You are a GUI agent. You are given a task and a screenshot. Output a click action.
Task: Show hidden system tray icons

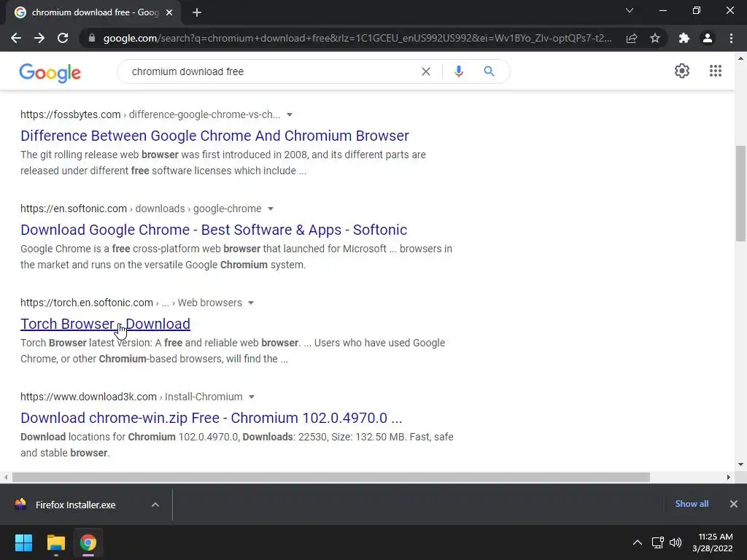coord(637,542)
